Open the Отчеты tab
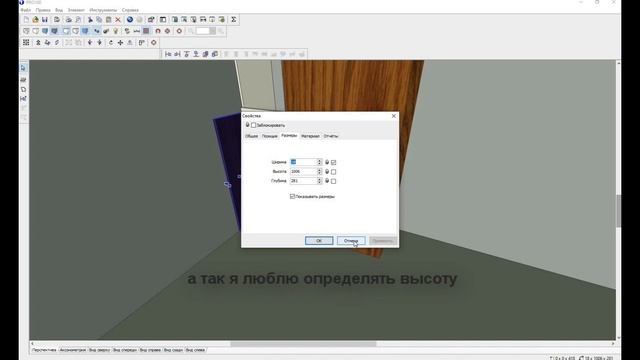 (x=331, y=136)
